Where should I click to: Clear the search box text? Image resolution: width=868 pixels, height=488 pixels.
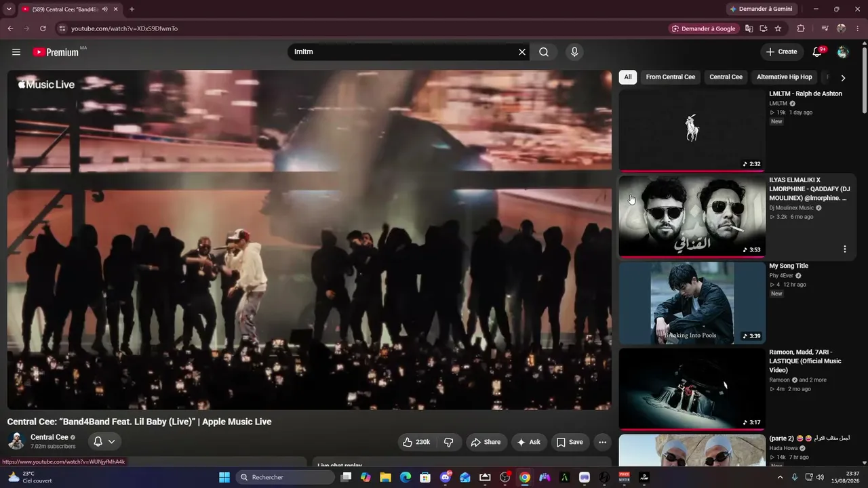click(522, 52)
